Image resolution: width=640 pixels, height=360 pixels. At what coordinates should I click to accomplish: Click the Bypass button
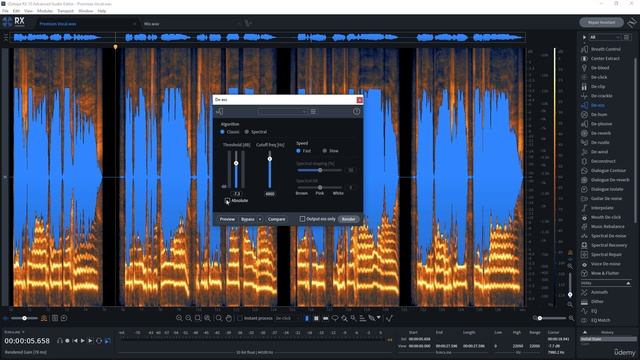point(248,219)
